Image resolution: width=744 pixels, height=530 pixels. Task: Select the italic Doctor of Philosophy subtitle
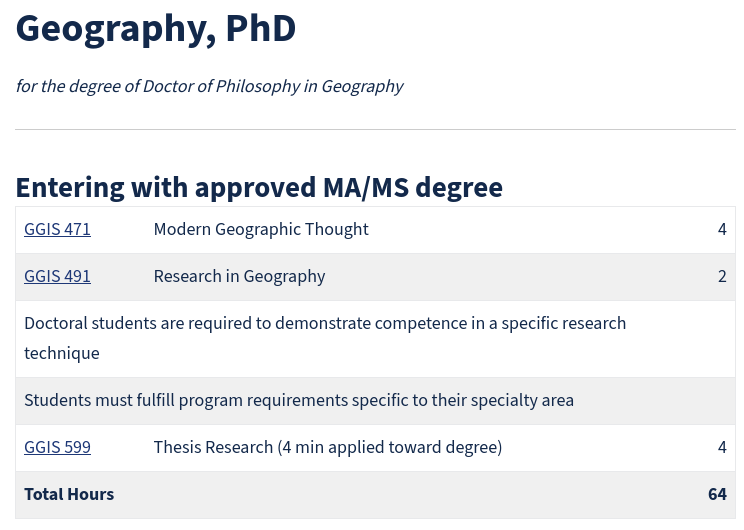[209, 86]
